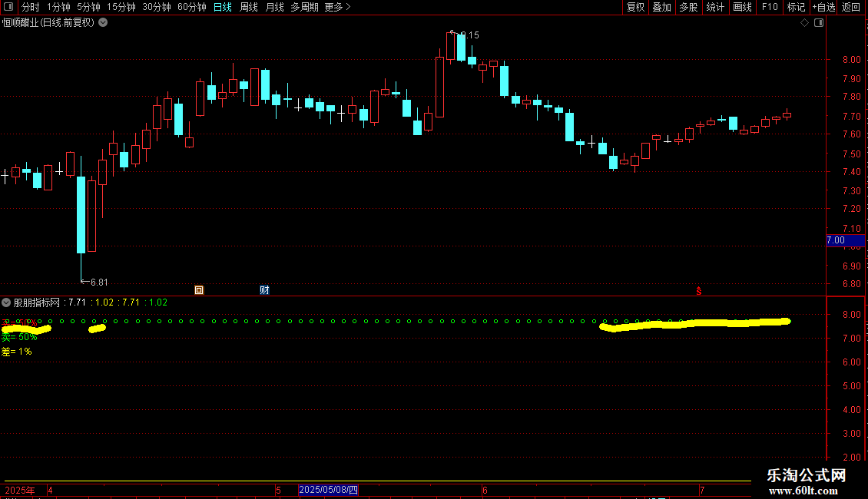Expand the 更多 periods menu

(337, 7)
